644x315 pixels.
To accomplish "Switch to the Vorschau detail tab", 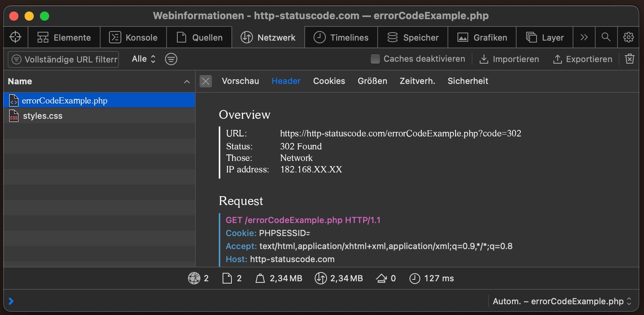I will (x=240, y=81).
